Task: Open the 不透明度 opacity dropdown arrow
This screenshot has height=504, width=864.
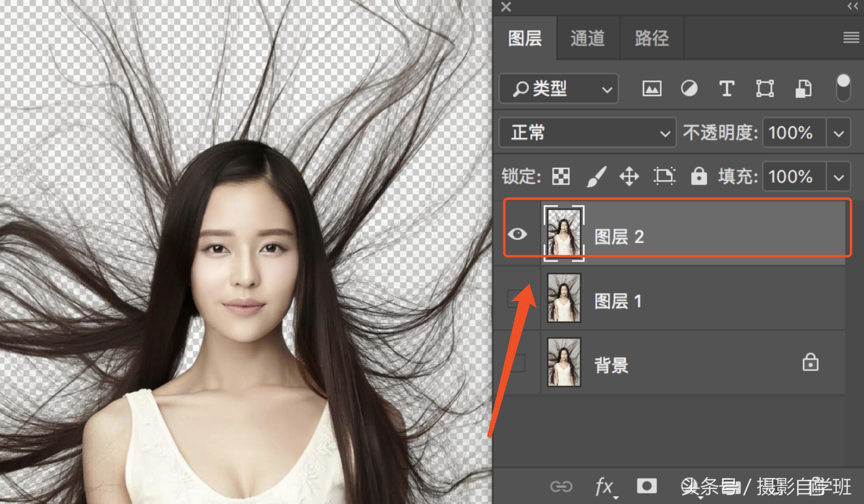Action: [838, 133]
